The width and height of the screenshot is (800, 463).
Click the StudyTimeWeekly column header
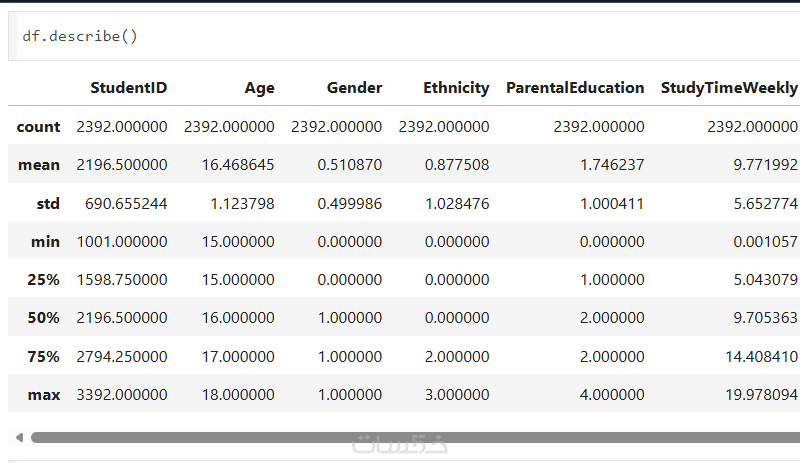(729, 88)
